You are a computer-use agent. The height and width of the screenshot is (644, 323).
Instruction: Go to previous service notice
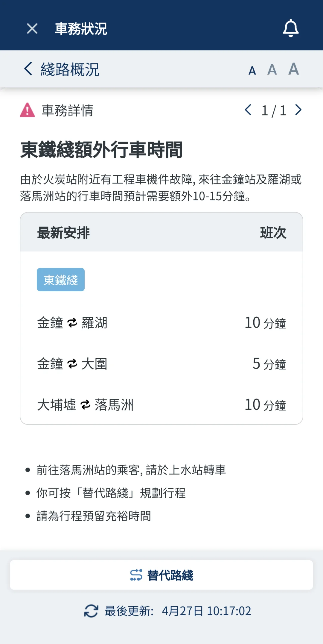pyautogui.click(x=248, y=110)
